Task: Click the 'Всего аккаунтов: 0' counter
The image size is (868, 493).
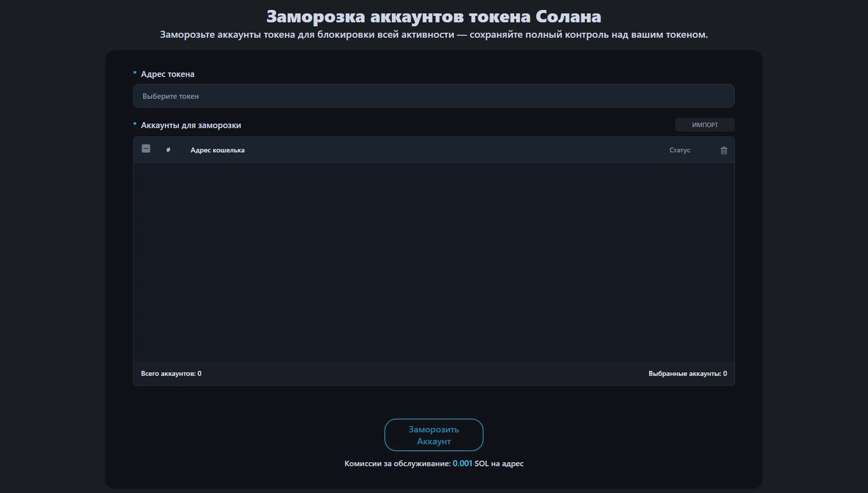Action: [x=171, y=374]
